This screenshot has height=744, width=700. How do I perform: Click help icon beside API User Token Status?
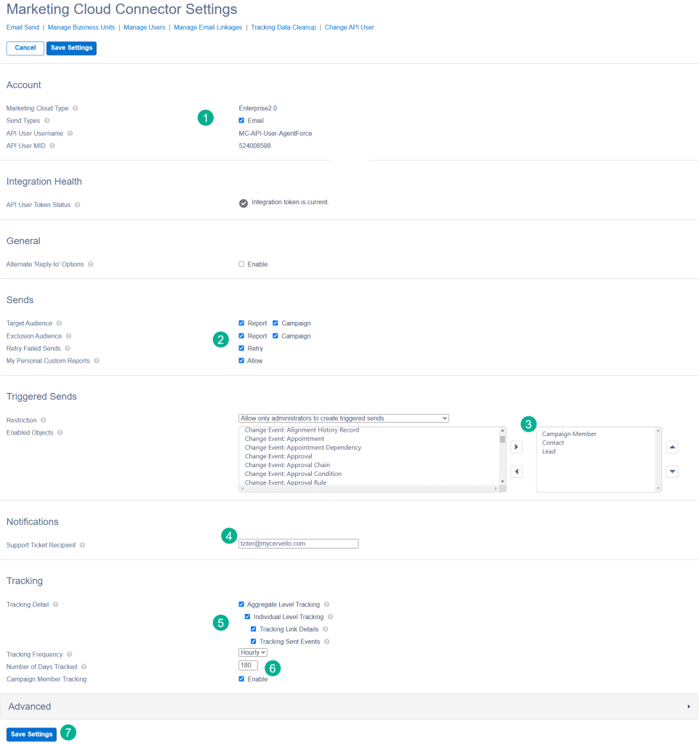[x=78, y=205]
